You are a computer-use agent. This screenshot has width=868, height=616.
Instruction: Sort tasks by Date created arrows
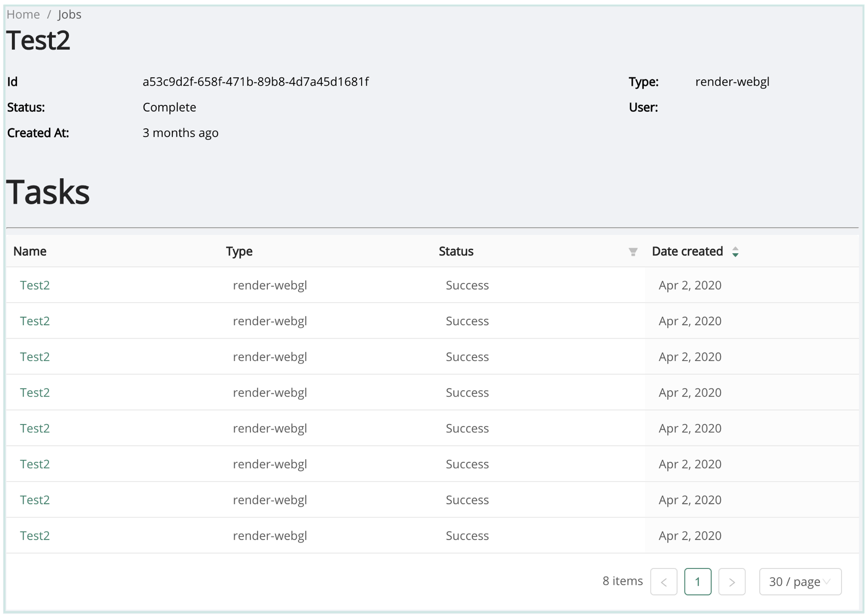tap(735, 252)
